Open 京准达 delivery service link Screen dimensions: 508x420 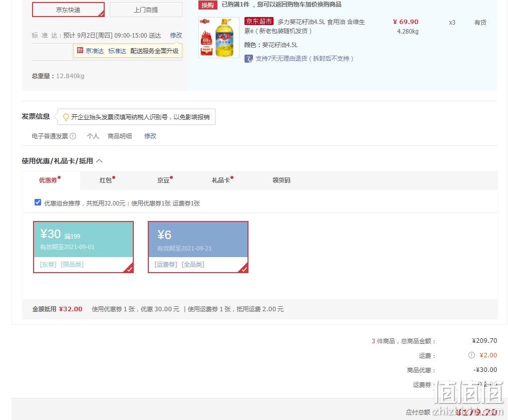point(95,51)
